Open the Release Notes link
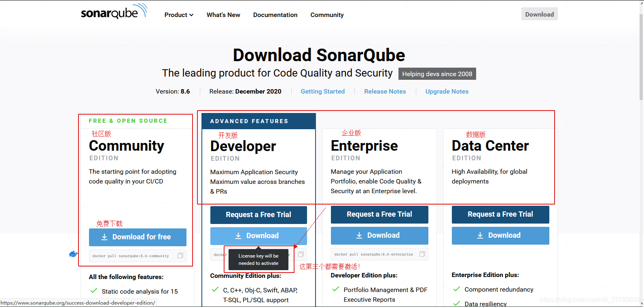The width and height of the screenshot is (644, 307). pyautogui.click(x=385, y=92)
